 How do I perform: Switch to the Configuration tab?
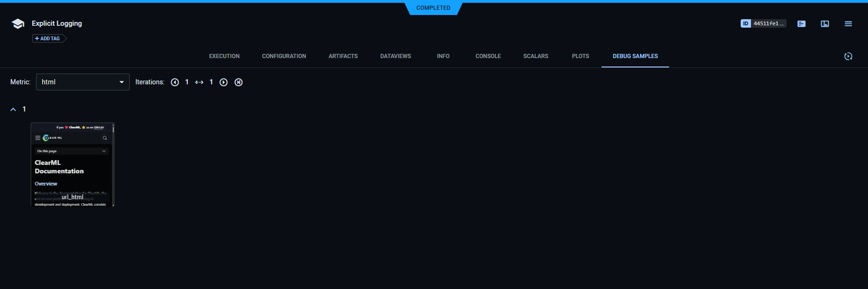pos(284,56)
